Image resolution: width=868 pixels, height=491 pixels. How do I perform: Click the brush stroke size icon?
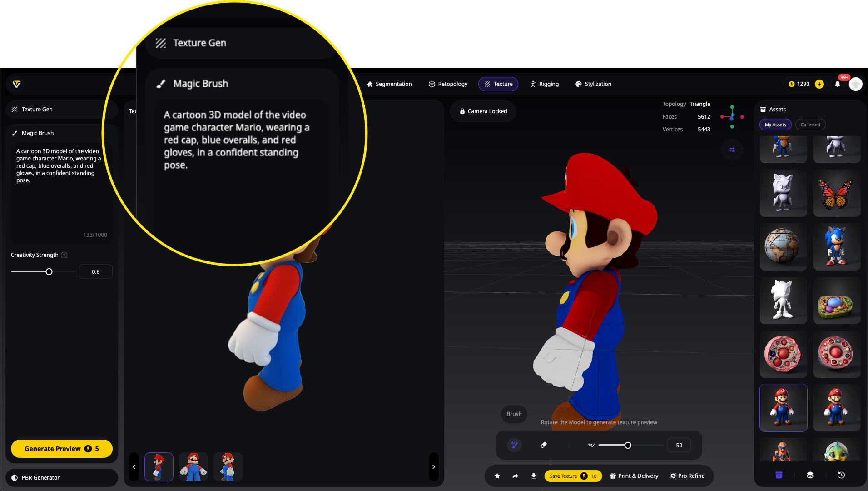[591, 445]
